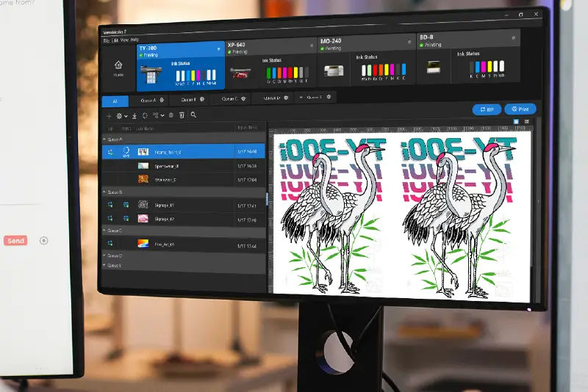Click the trash delete job icon
The height and width of the screenshot is (392, 588).
pyautogui.click(x=182, y=115)
